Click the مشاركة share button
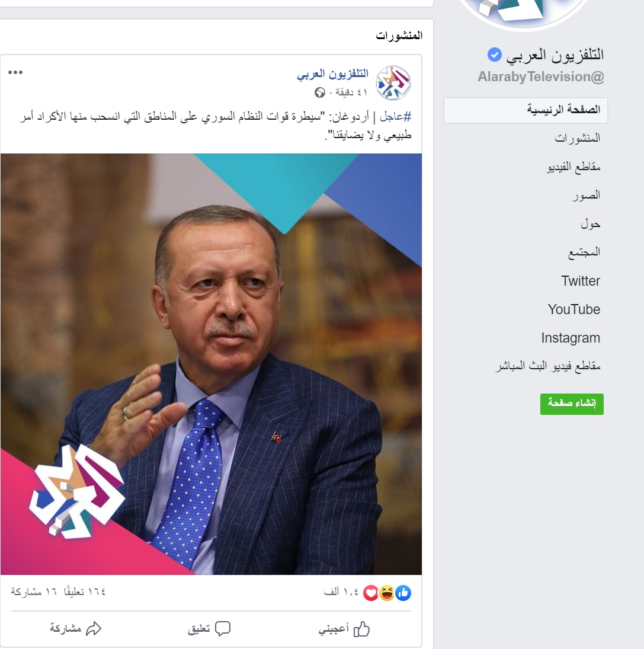 pos(76,629)
